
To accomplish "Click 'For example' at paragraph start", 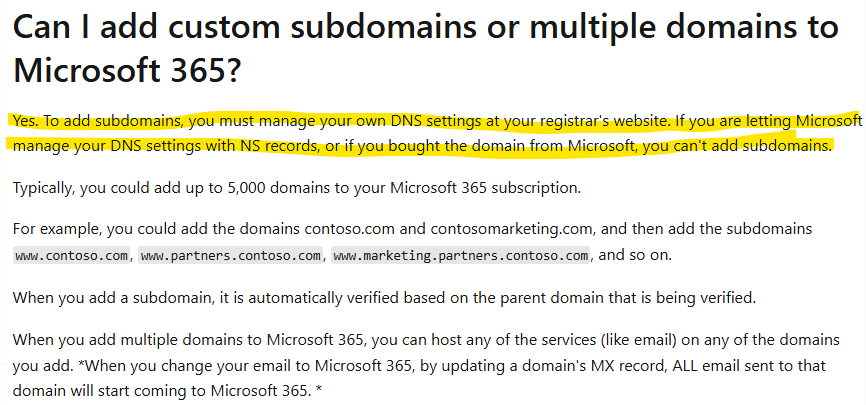I will click(x=55, y=229).
